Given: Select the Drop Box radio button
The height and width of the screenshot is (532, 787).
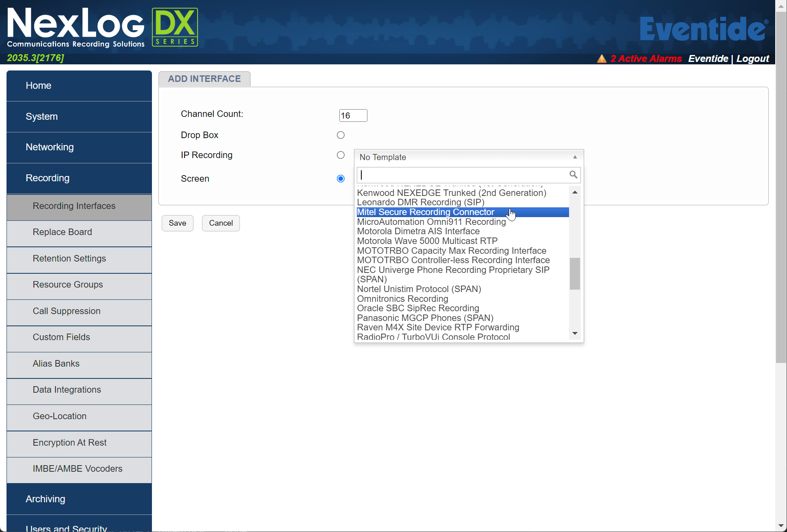Looking at the screenshot, I should click(x=341, y=135).
